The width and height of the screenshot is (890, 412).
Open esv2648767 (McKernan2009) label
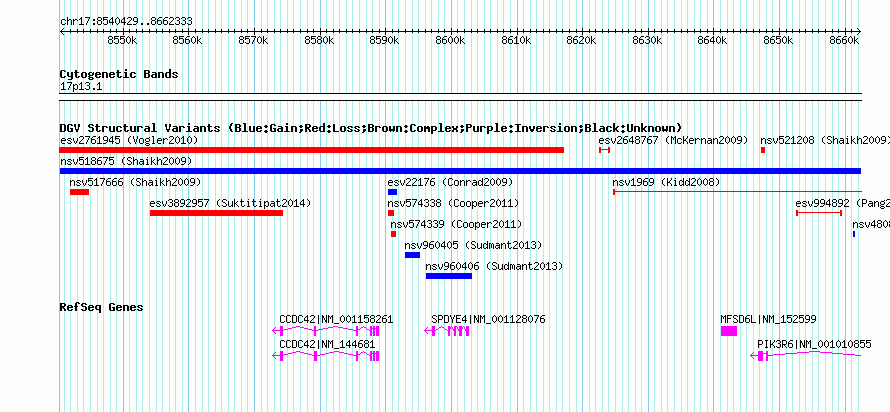point(673,140)
